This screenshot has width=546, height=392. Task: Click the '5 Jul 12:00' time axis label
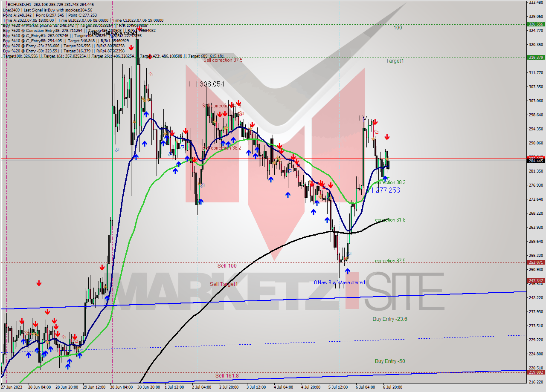(338, 387)
